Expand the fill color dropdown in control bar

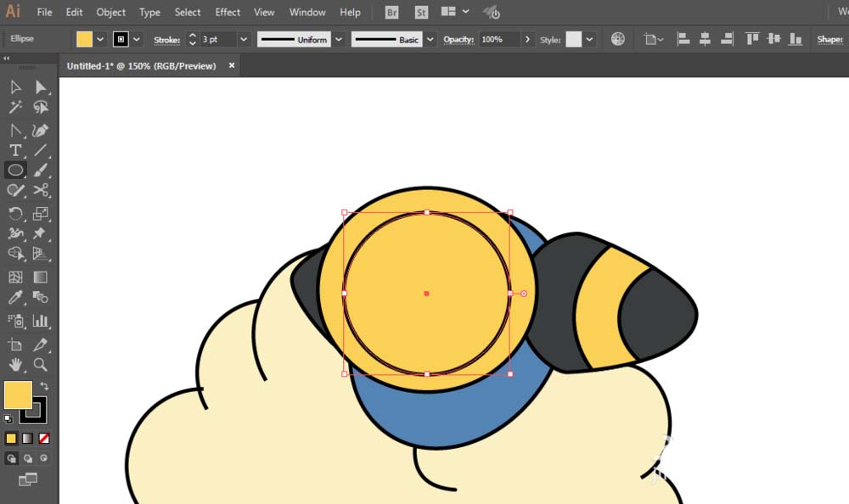100,39
